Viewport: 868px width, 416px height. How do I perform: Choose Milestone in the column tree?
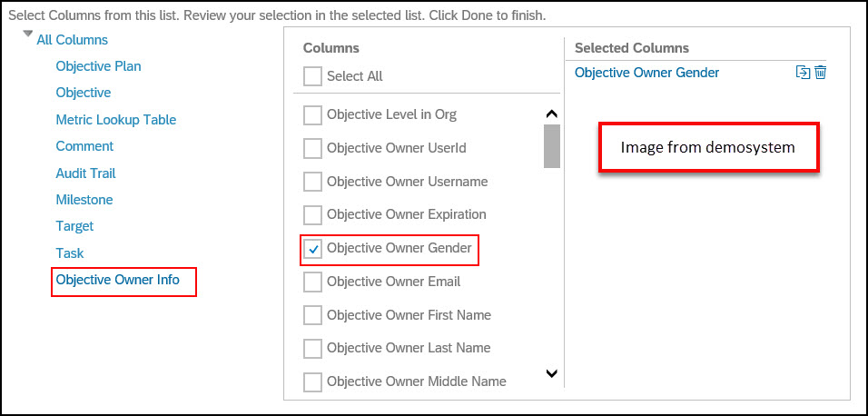tap(84, 200)
